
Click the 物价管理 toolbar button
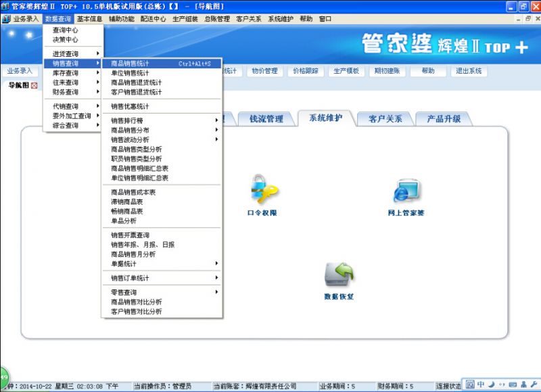[x=264, y=71]
